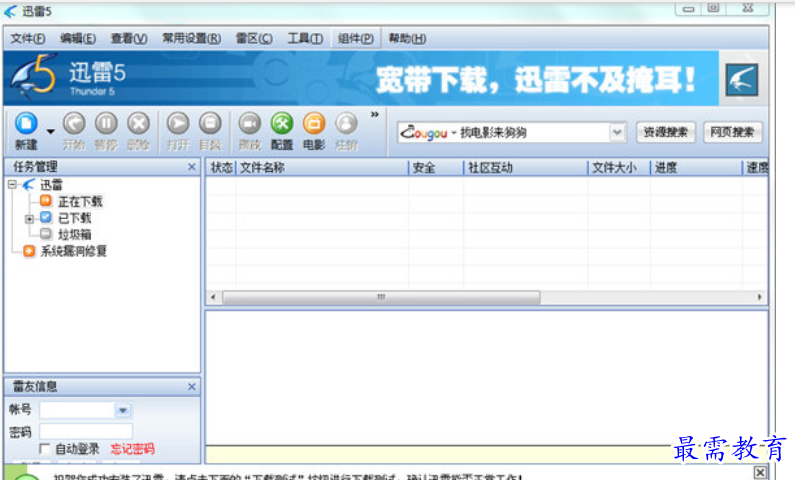Viewport: 795px width, 480px height.
Task: Open the search box dropdown arrow
Action: [x=617, y=133]
